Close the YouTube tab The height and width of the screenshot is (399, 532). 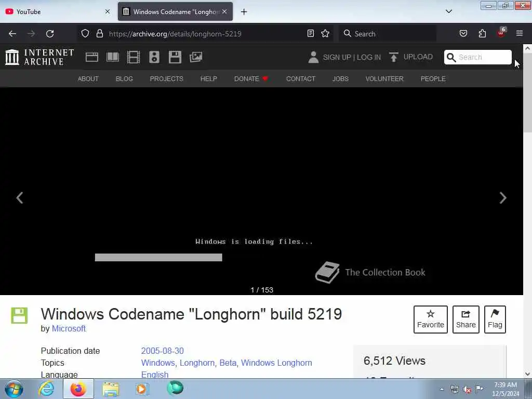click(108, 11)
